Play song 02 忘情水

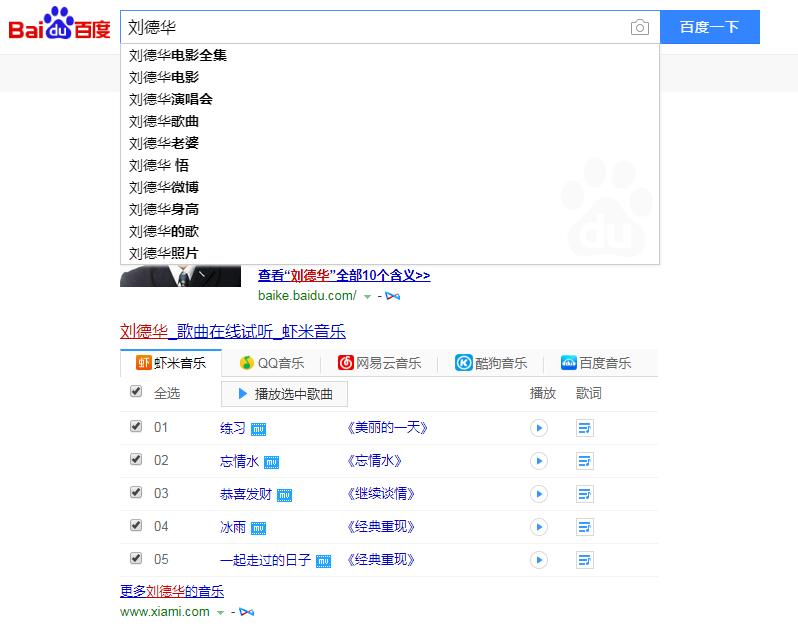(x=538, y=461)
